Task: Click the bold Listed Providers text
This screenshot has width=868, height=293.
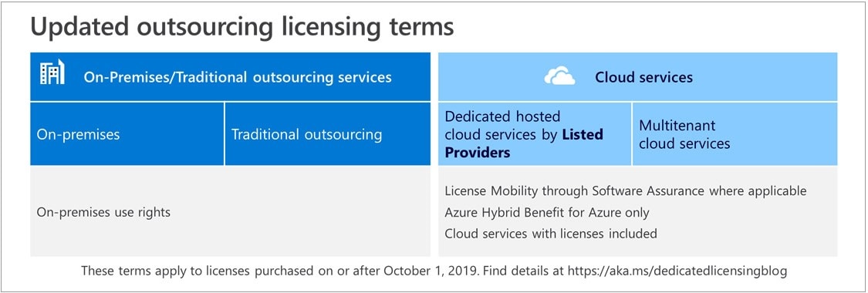Action: pos(524,143)
